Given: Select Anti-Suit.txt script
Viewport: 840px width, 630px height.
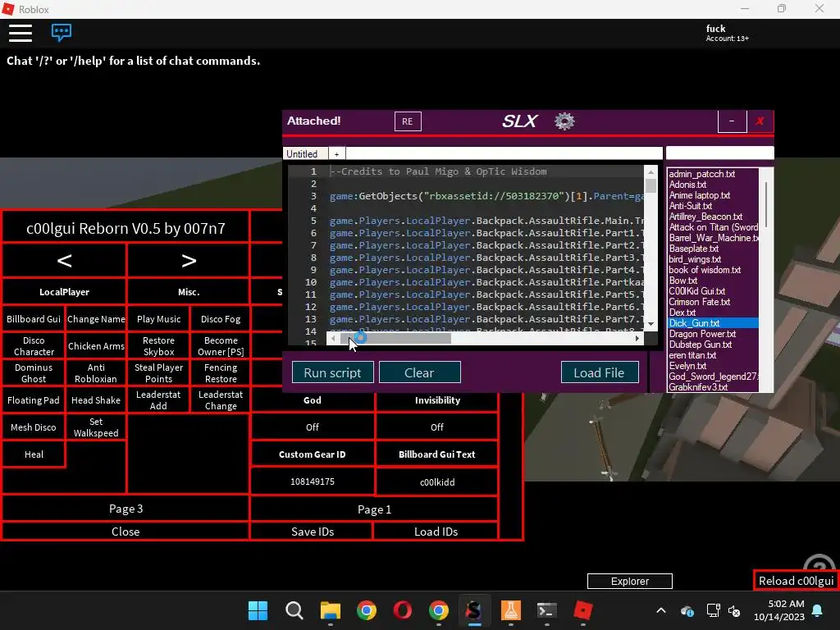Looking at the screenshot, I should [x=691, y=206].
